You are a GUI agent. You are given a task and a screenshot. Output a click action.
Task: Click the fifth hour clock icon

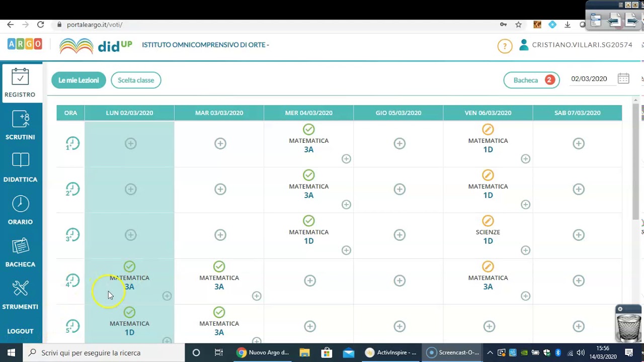(x=72, y=327)
